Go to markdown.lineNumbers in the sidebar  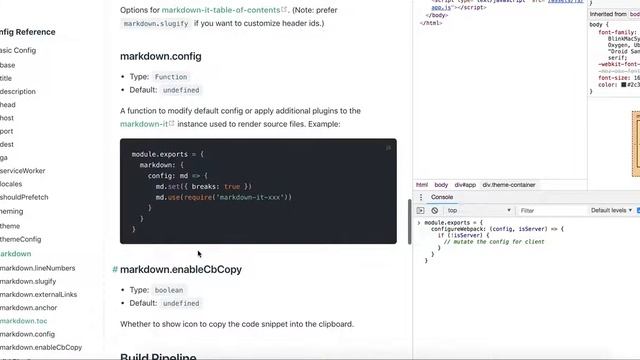coord(38,268)
